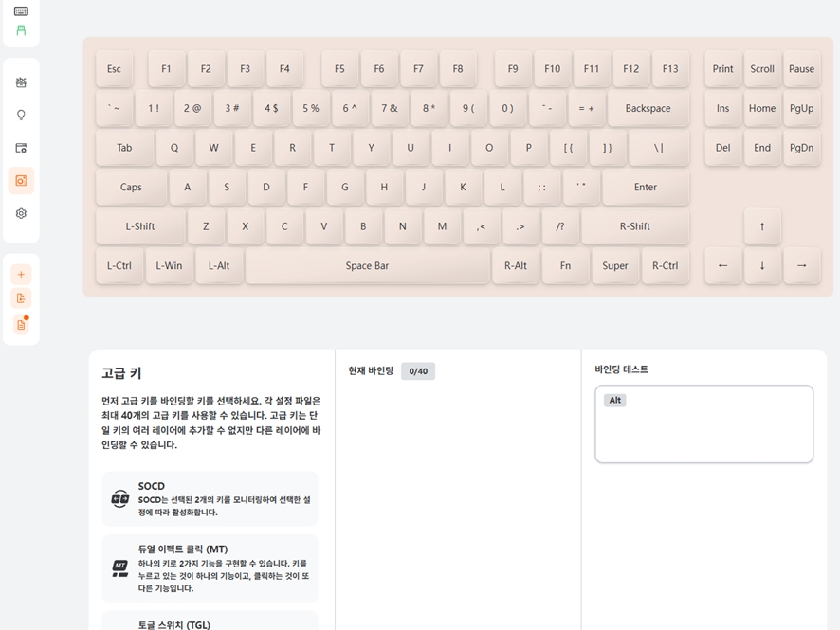Select the PgDn key
The height and width of the screenshot is (630, 840).
pyautogui.click(x=801, y=147)
